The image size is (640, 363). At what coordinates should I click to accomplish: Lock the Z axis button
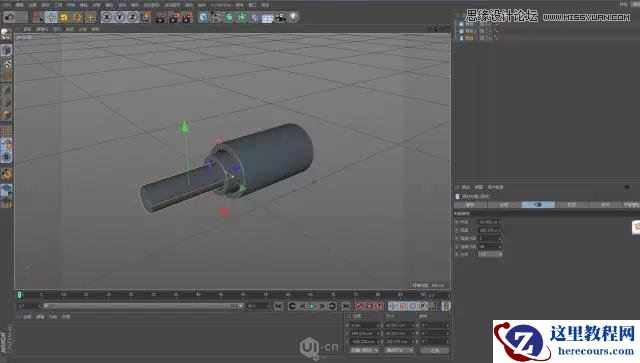[x=133, y=17]
